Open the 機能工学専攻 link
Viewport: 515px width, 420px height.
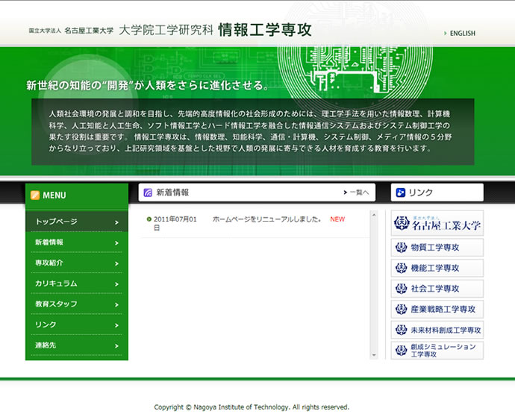point(437,268)
